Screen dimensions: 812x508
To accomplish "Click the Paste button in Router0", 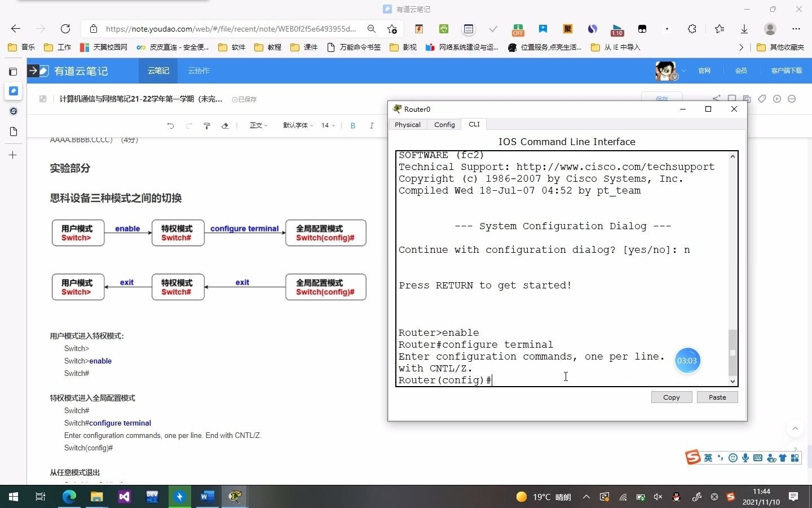I will click(x=717, y=397).
